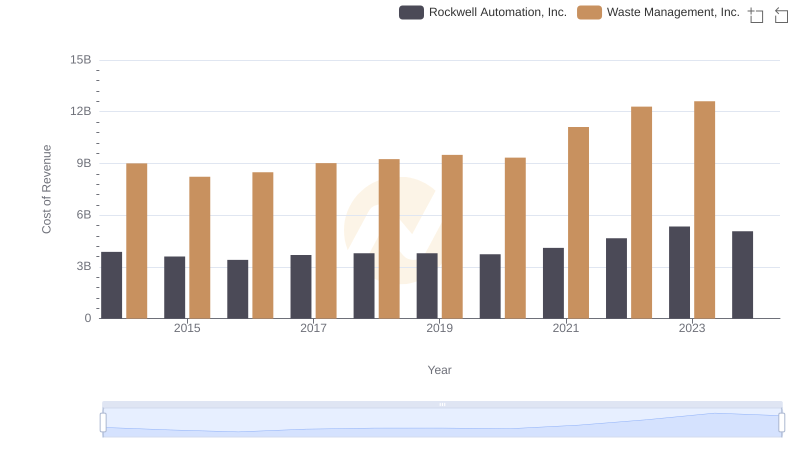This screenshot has width=800, height=461.
Task: Click the dark Rockwell Automation legend swatch
Action: 411,12
